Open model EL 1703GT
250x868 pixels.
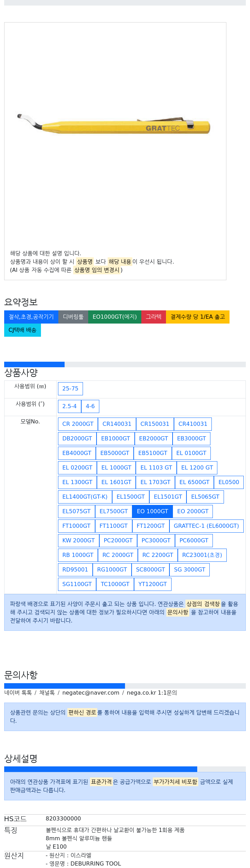point(156,482)
